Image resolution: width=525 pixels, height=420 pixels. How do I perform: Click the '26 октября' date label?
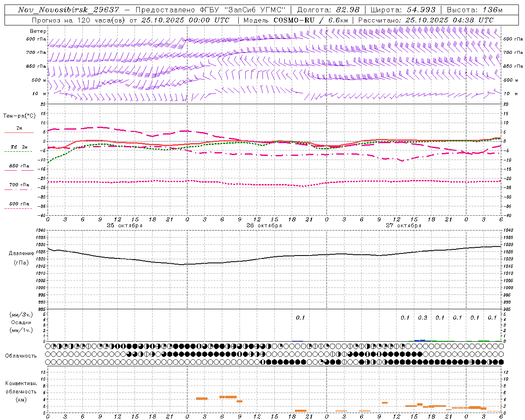(264, 226)
